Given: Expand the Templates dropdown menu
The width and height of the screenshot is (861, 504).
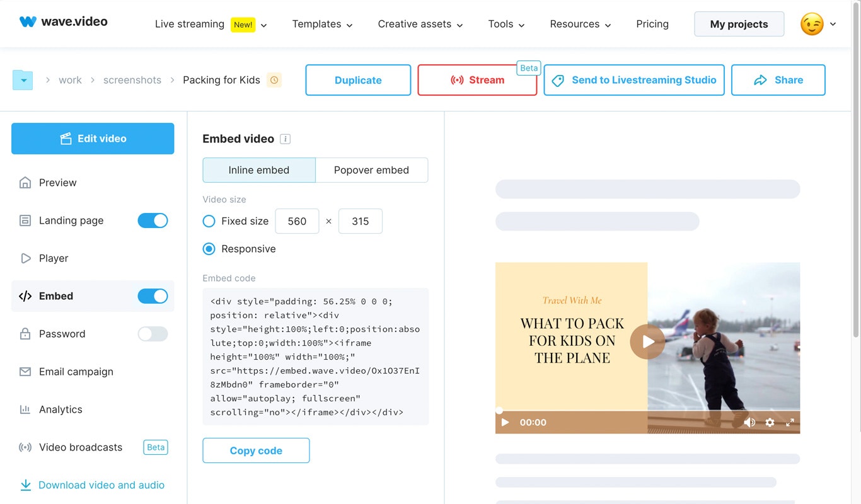Looking at the screenshot, I should click(322, 24).
